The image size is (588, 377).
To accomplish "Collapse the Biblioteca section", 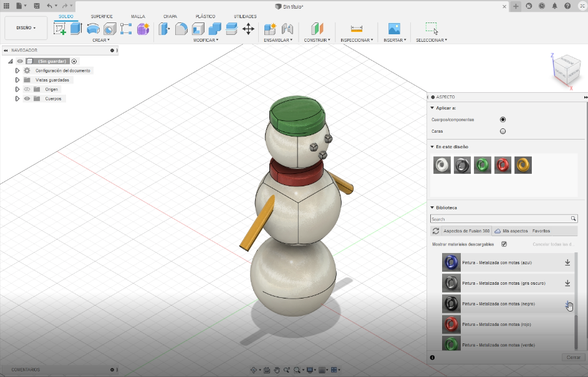I will (432, 208).
